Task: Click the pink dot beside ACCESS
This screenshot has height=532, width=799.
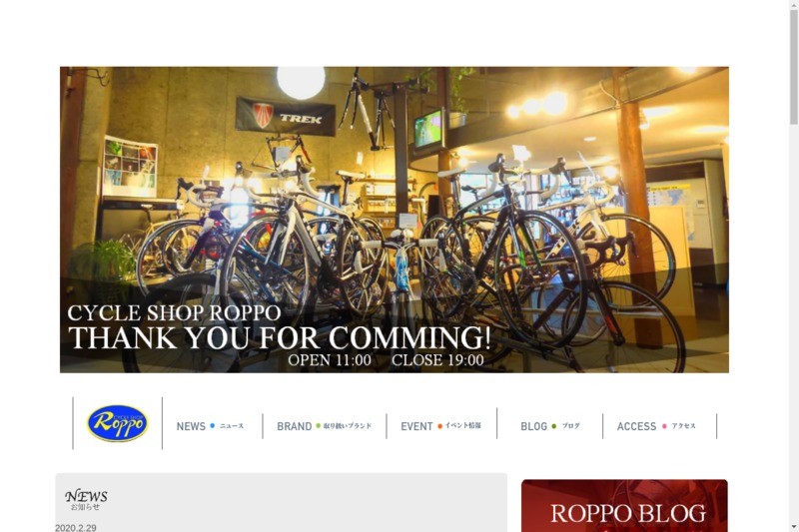Action: (x=664, y=426)
